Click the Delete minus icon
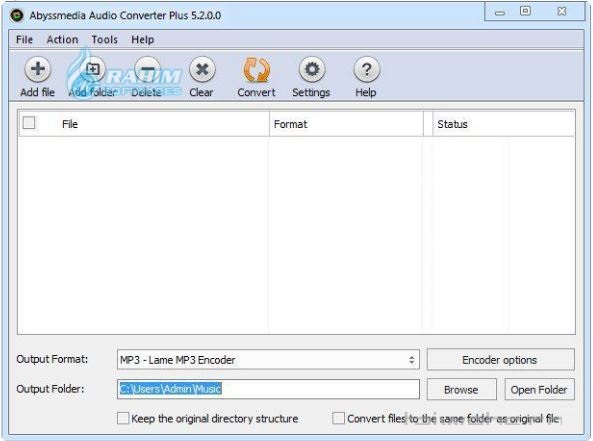This screenshot has width=593, height=441. [147, 69]
